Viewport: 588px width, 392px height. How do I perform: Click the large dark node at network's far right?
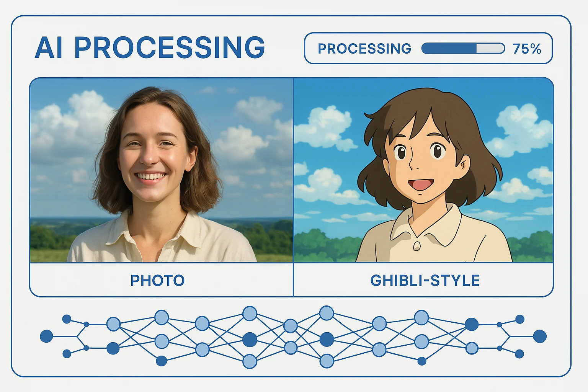540,336
